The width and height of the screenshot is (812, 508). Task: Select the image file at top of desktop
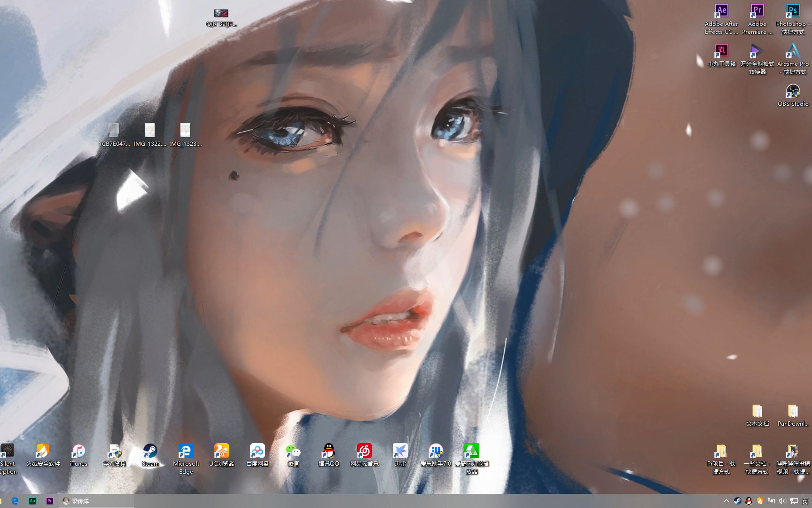[221, 17]
